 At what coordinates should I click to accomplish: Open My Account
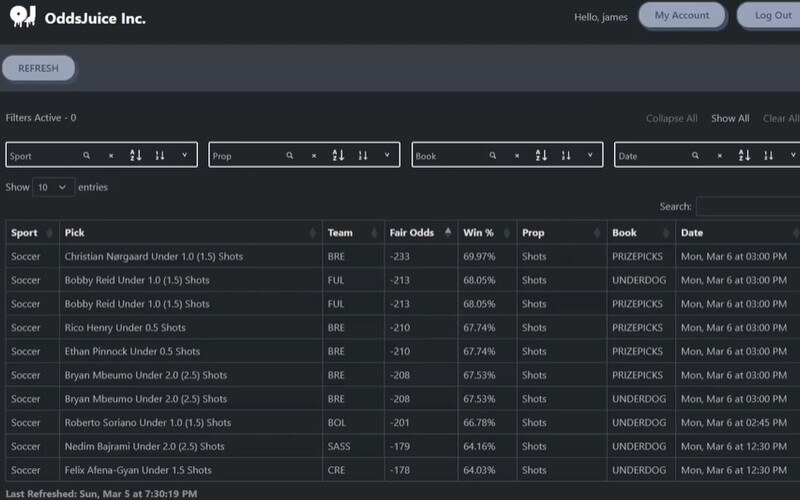682,15
